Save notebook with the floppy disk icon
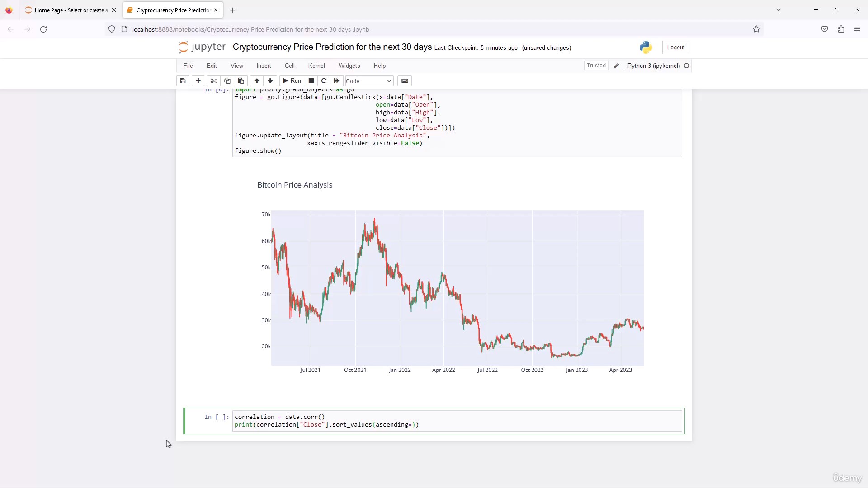Viewport: 868px width, 488px height. [x=183, y=81]
